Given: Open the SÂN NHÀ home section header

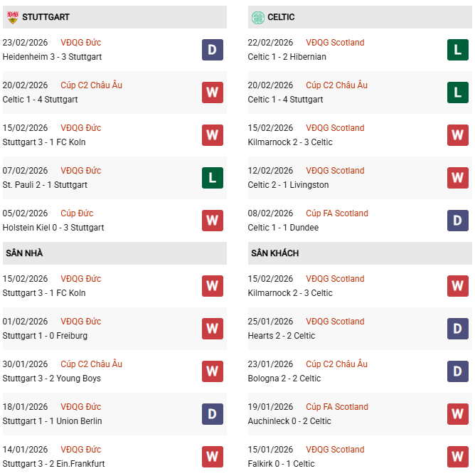Looking at the screenshot, I should [23, 253].
